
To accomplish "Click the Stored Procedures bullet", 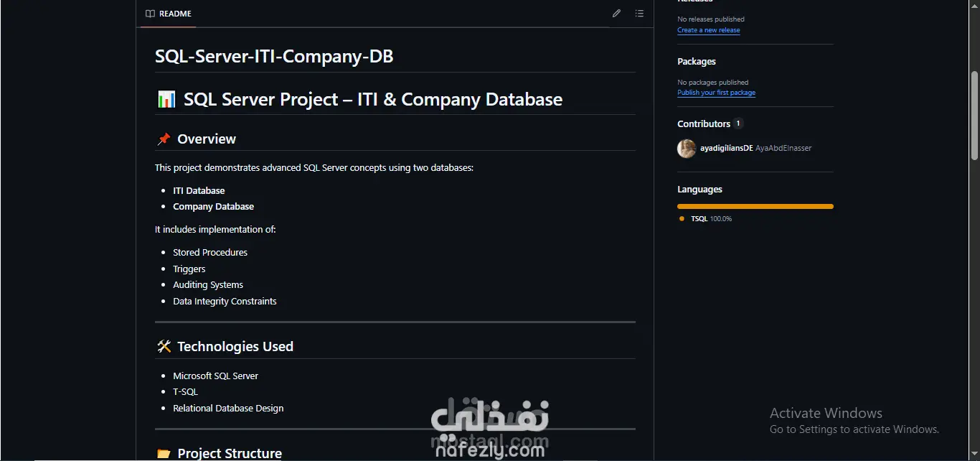I will coord(210,253).
